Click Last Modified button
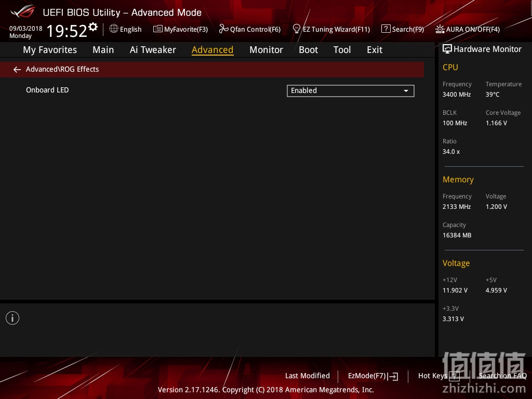532x399 pixels. coord(308,376)
